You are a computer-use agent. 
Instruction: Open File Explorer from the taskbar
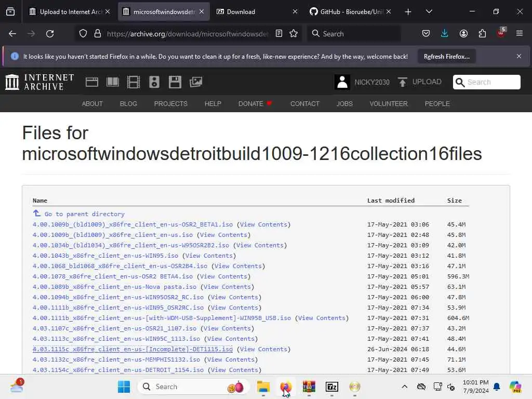[x=263, y=387]
